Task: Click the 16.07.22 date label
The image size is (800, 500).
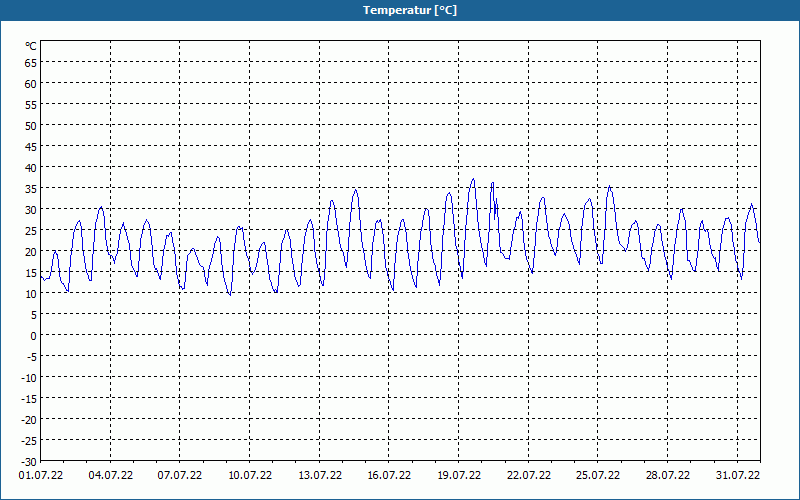Action: click(x=389, y=476)
